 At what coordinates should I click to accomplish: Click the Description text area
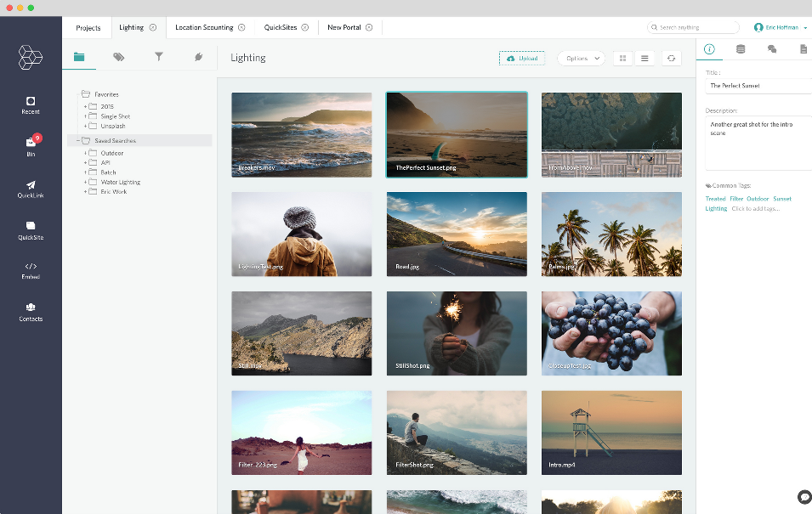pos(758,144)
